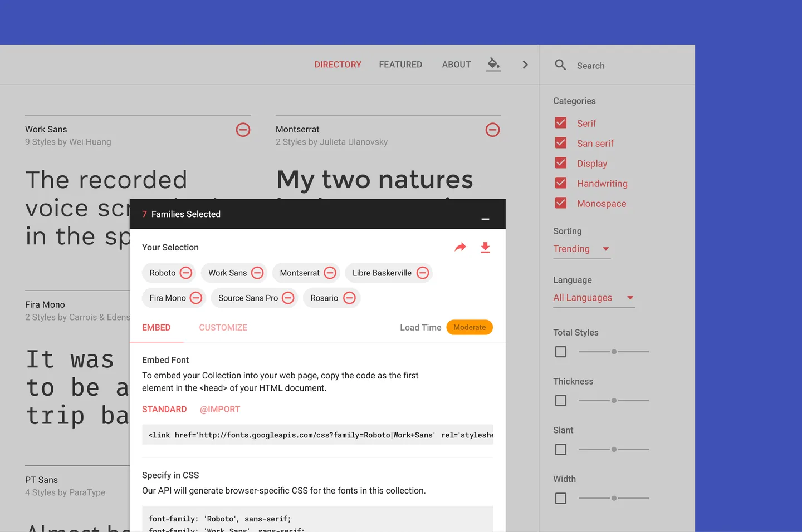Click the Rosario chip label
Image resolution: width=802 pixels, height=532 pixels.
coord(324,298)
